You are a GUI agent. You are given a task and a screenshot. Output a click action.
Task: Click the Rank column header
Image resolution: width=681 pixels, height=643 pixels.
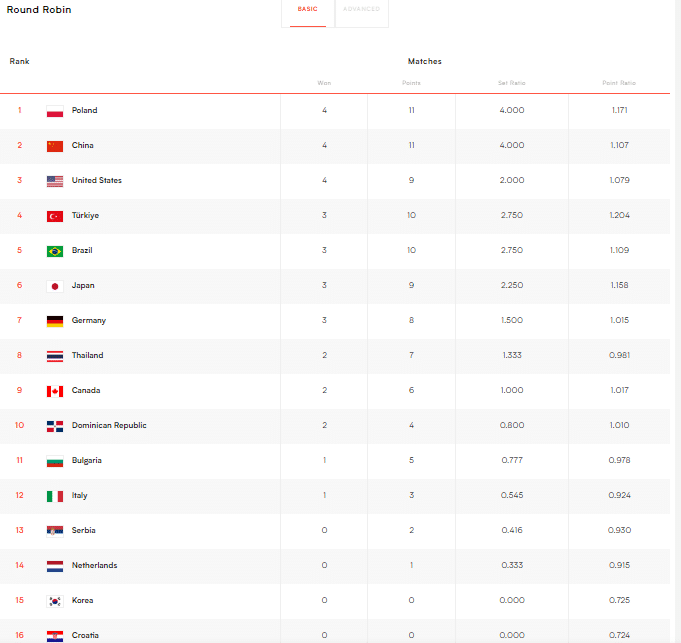[20, 61]
